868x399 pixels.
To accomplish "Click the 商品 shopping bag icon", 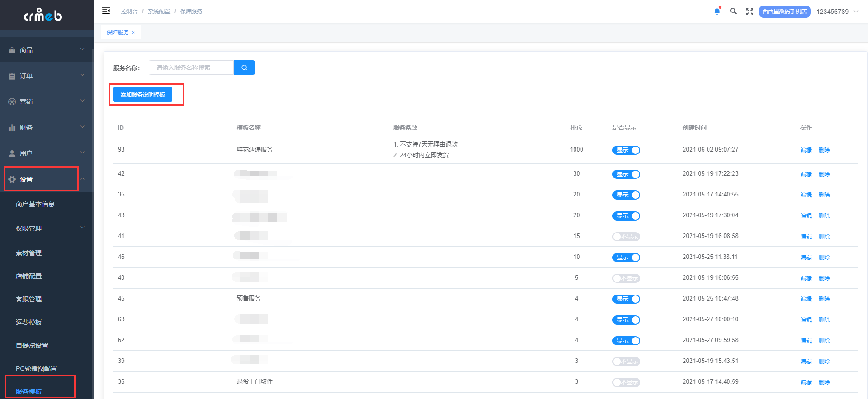I will (x=12, y=50).
